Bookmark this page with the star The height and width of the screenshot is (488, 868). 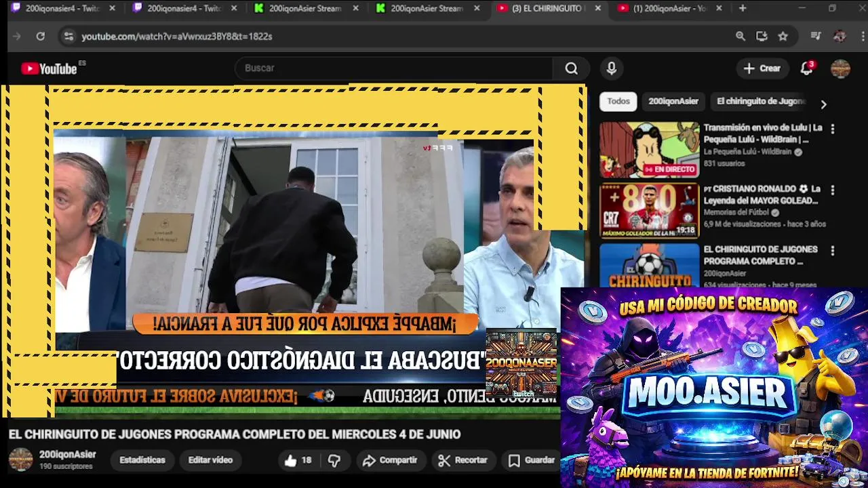click(x=783, y=37)
